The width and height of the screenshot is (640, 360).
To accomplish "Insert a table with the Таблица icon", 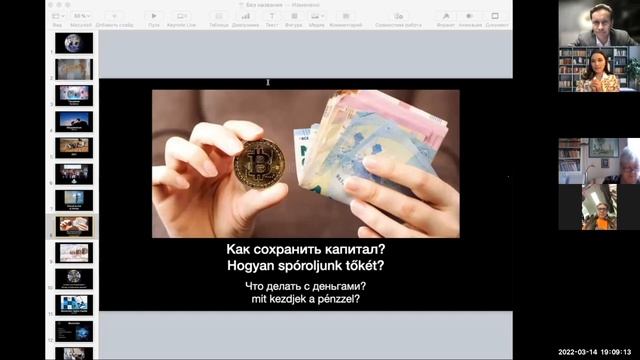I will click(219, 16).
